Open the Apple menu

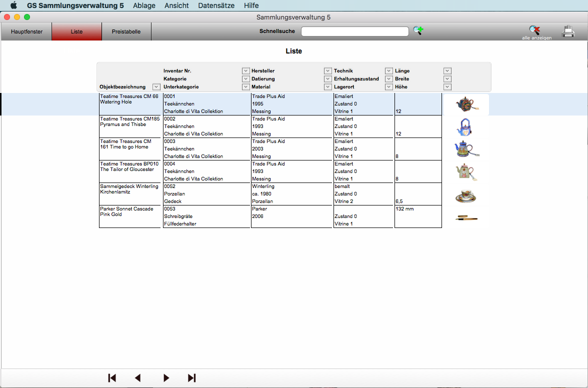13,5
